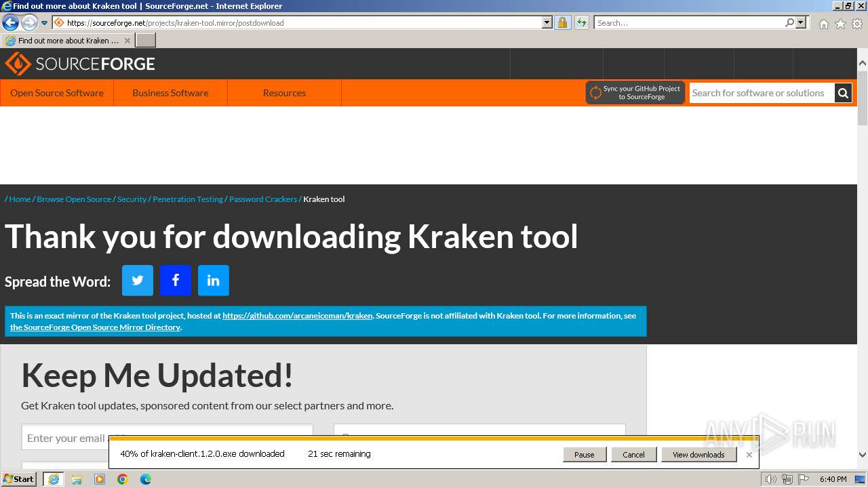Open the Resources menu
The height and width of the screenshot is (488, 868).
tap(284, 93)
